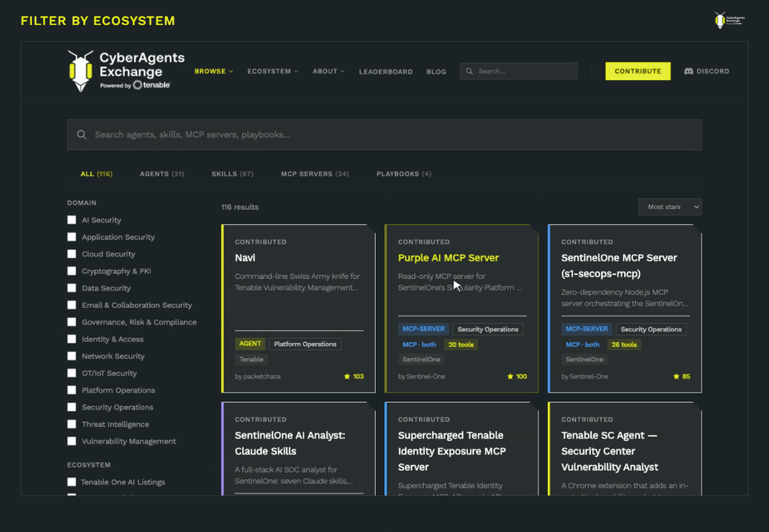Screen dimensions: 769x532
Task: Open the Navi card title
Action: [x=245, y=258]
